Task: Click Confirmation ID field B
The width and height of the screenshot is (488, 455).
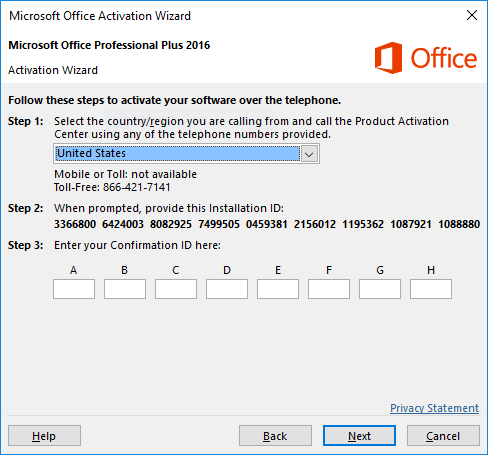Action: (x=125, y=289)
